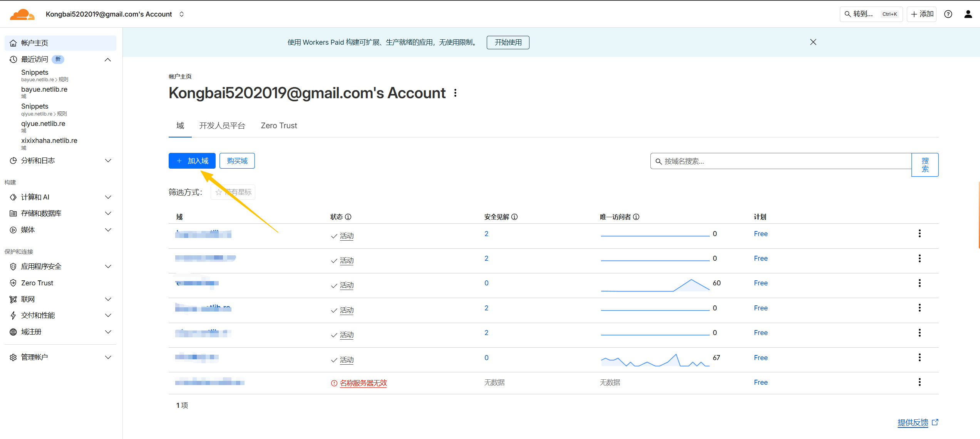
Task: Click the visitor sparkline showing 67
Action: (x=655, y=360)
